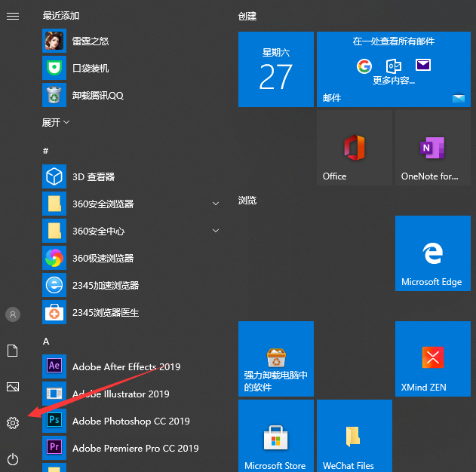
Task: Open the Pictures sidebar icon
Action: tap(13, 387)
